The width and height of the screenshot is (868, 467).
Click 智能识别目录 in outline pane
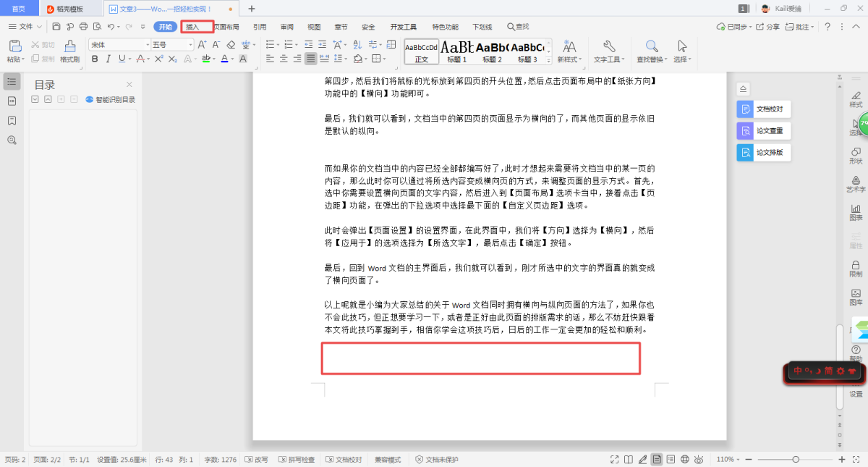point(110,100)
